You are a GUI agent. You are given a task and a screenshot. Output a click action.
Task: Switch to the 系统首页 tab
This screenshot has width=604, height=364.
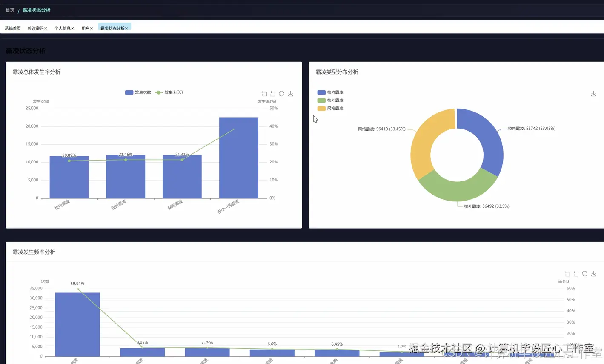point(13,28)
